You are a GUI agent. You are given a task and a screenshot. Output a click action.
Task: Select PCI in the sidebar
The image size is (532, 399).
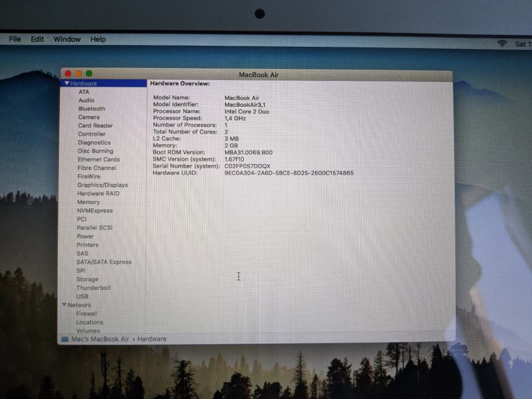pos(82,219)
